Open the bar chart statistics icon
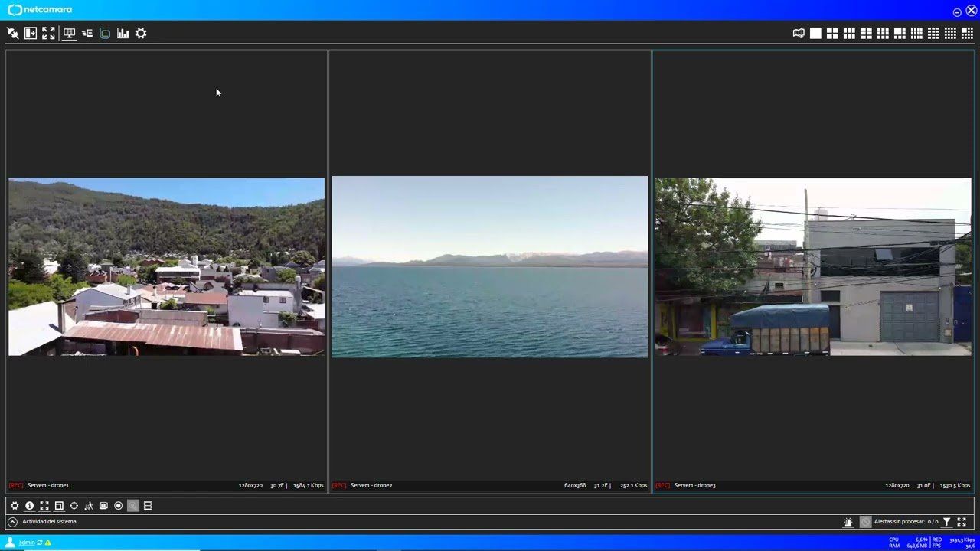The image size is (980, 551). pyautogui.click(x=122, y=34)
